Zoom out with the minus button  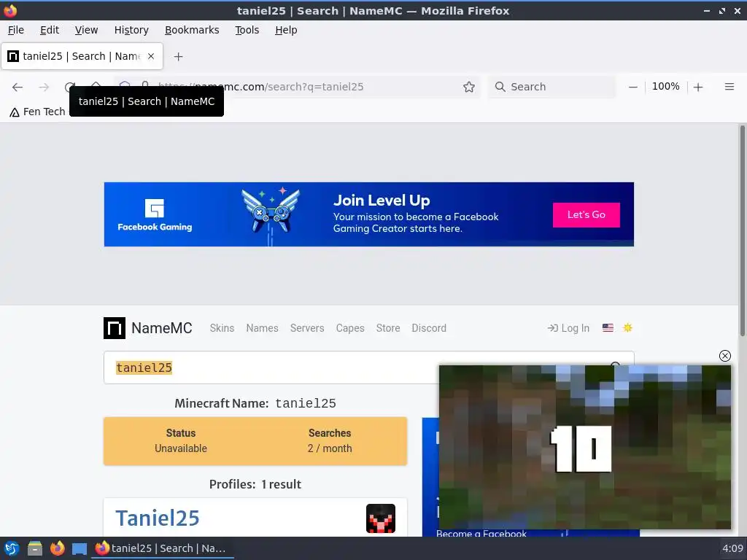tap(632, 87)
